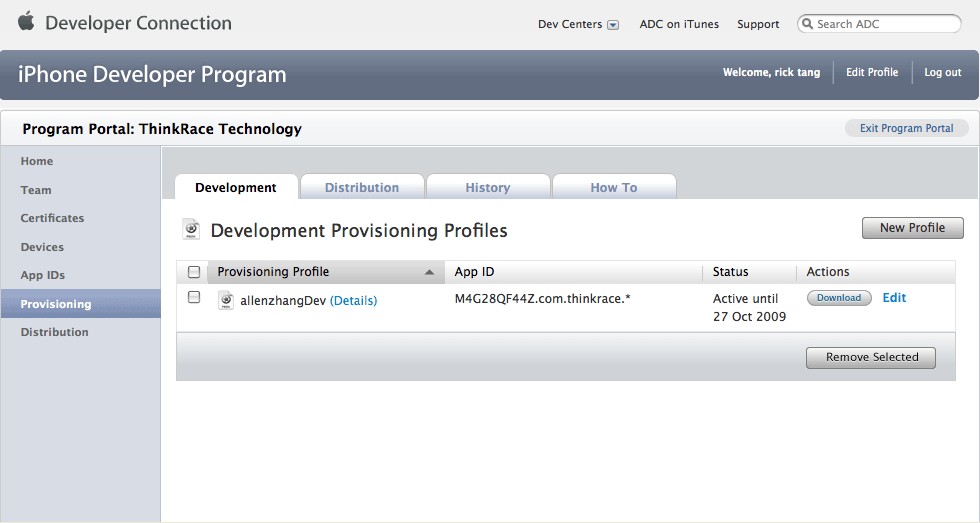The width and height of the screenshot is (980, 523).
Task: Click the Edit Profile link
Action: tap(872, 72)
